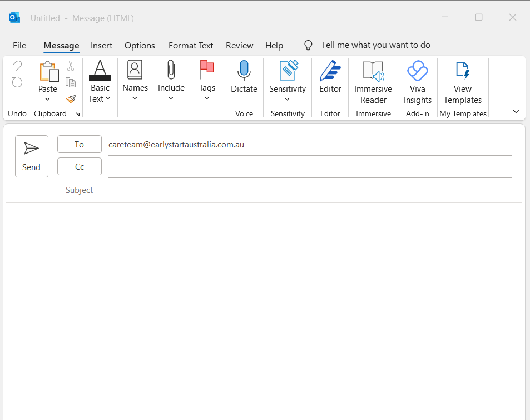Click the Copy icon
The image size is (530, 420).
(x=70, y=82)
